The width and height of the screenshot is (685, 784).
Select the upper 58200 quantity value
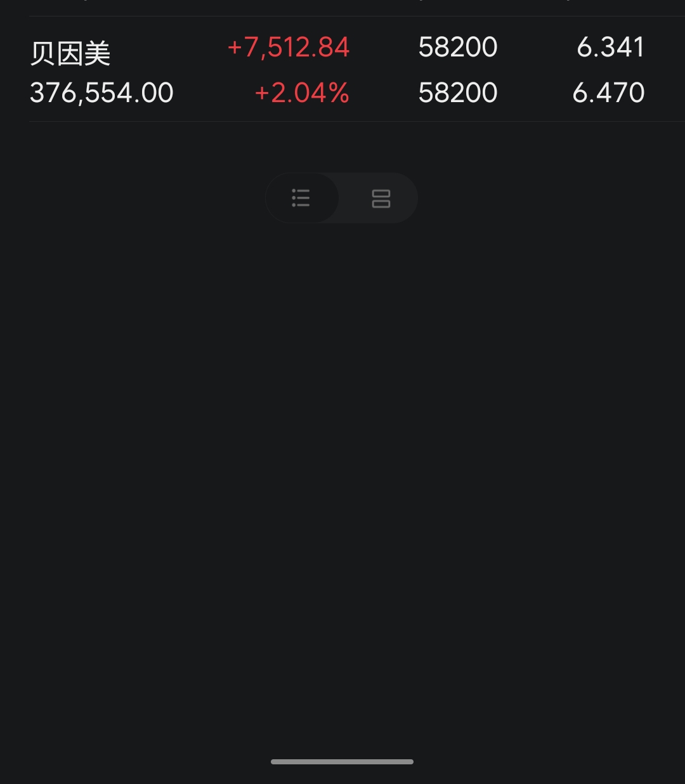[x=458, y=48]
